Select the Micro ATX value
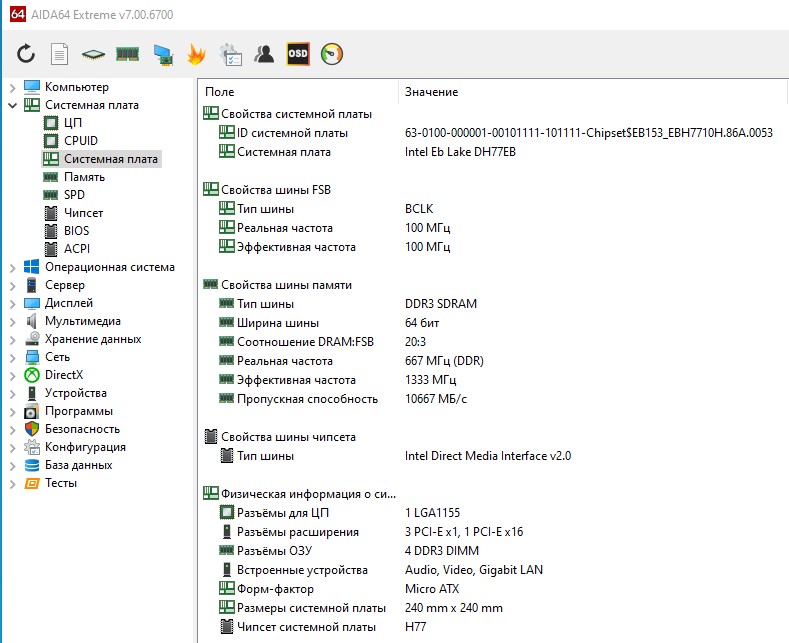The width and height of the screenshot is (789, 643). coord(432,589)
